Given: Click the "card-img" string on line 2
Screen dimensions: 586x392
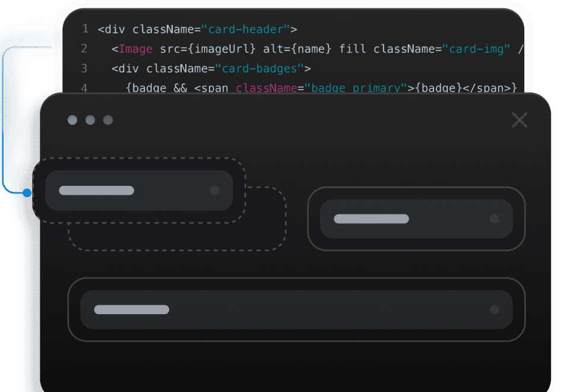Looking at the screenshot, I should click(x=476, y=49).
